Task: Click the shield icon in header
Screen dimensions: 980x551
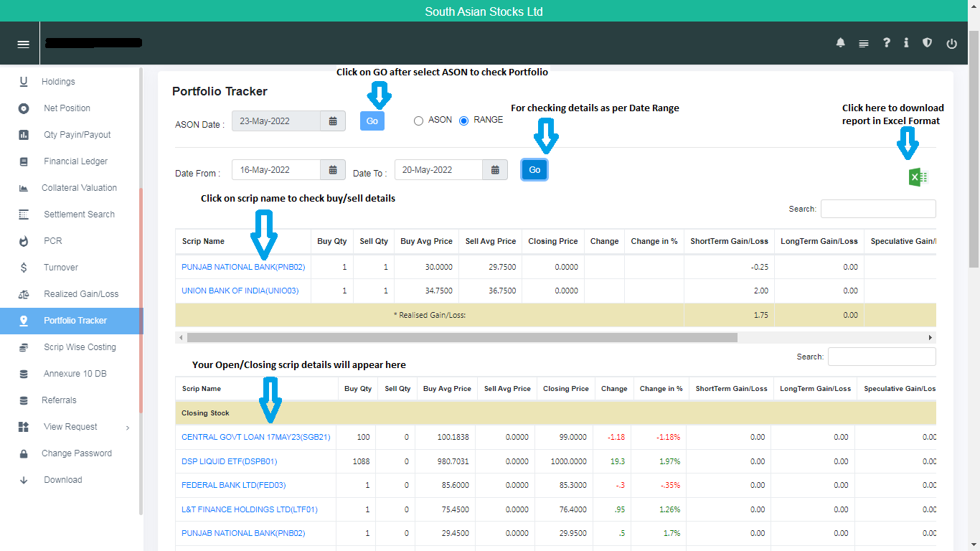Action: tap(927, 43)
